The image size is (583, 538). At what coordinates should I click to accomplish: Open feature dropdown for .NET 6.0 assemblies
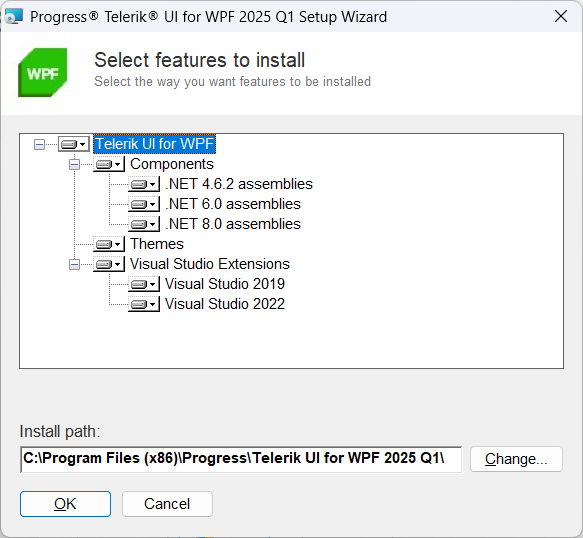(x=144, y=204)
